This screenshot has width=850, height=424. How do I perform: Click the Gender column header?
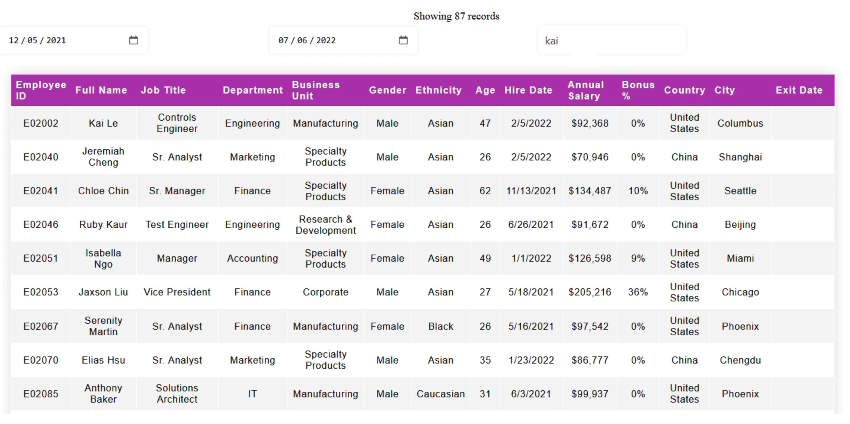point(388,90)
